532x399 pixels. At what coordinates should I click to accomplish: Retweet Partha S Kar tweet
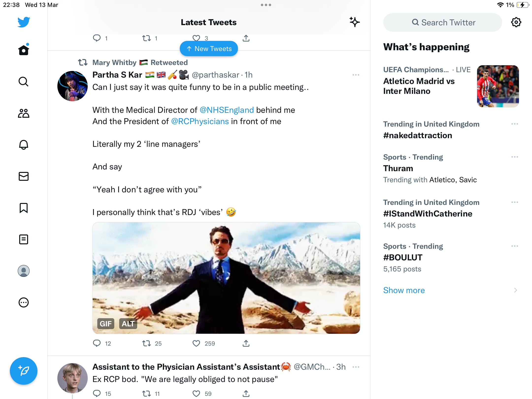147,343
